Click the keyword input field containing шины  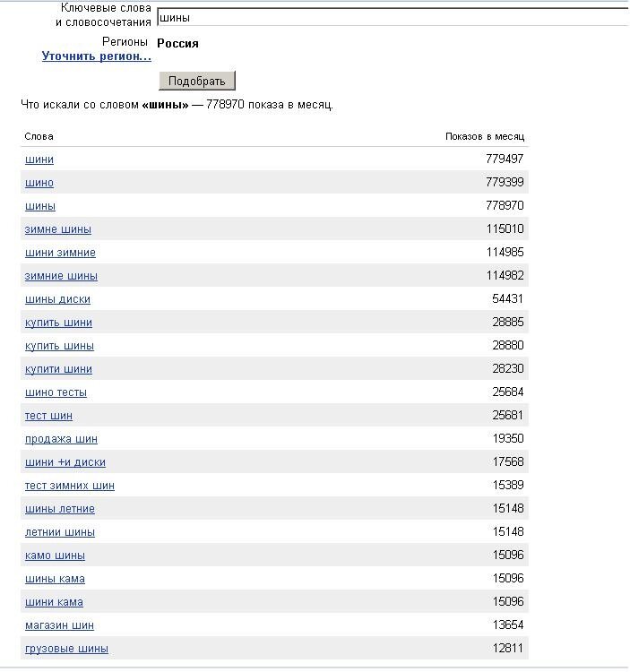click(x=393, y=17)
